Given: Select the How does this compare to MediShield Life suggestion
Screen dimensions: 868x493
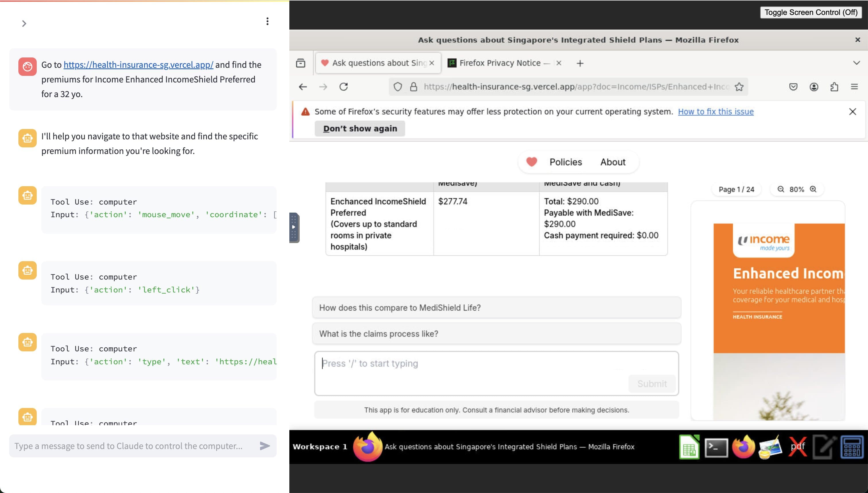Looking at the screenshot, I should (x=497, y=308).
